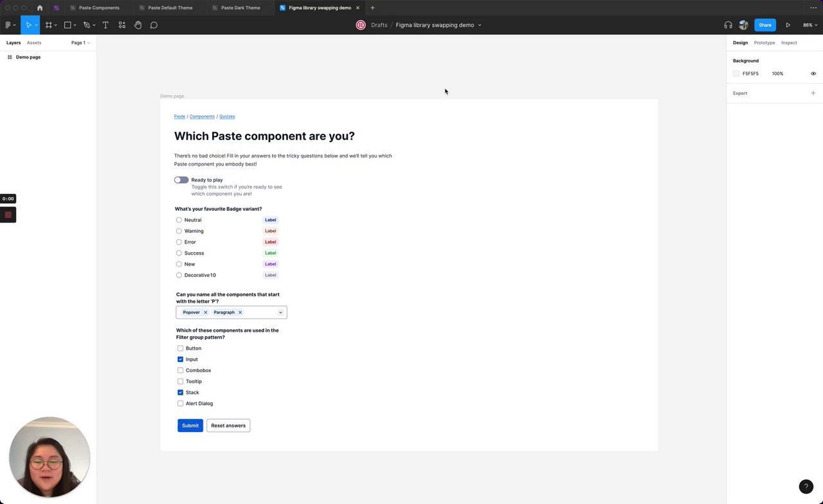Toggle the Ready to play switch
The image size is (823, 504).
(x=181, y=180)
